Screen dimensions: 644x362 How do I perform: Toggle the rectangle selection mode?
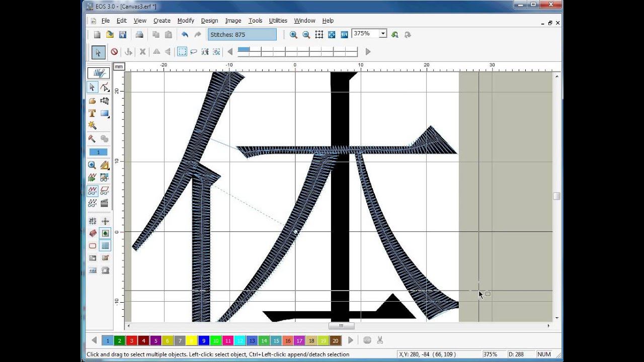182,52
